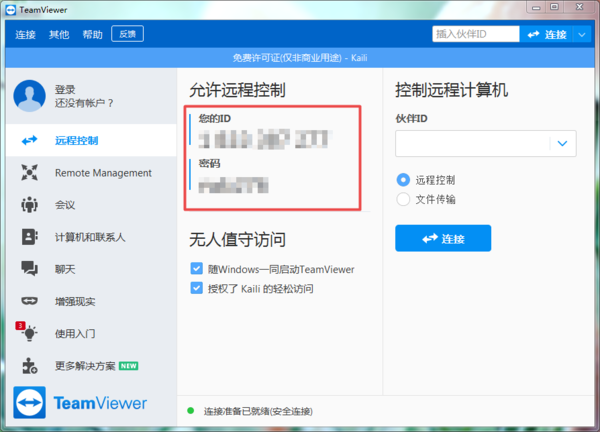
Task: Open 增强现实 augmented reality icon
Action: point(29,301)
